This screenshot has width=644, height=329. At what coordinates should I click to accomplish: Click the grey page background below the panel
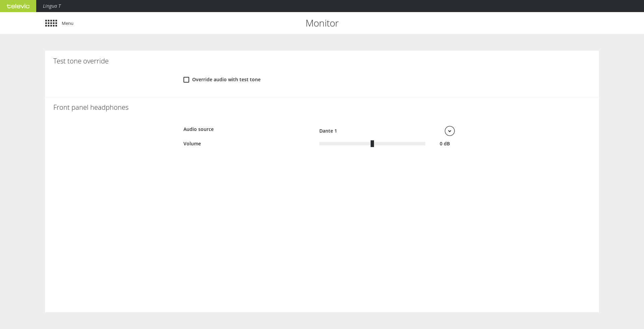[322, 321]
